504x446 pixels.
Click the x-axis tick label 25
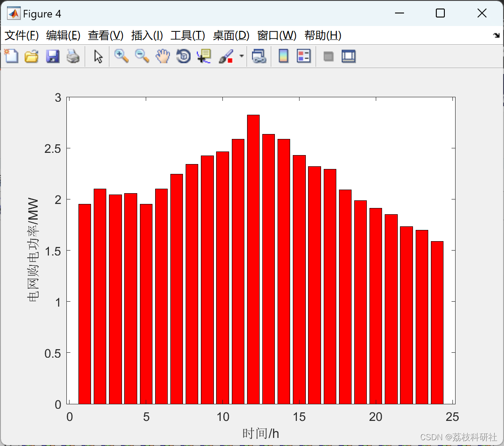[x=452, y=417]
